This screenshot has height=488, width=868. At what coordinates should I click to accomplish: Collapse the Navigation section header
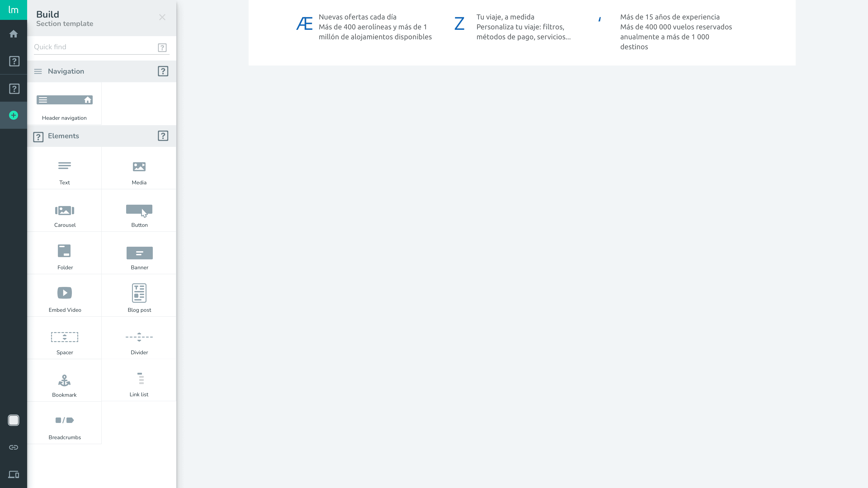tap(66, 71)
